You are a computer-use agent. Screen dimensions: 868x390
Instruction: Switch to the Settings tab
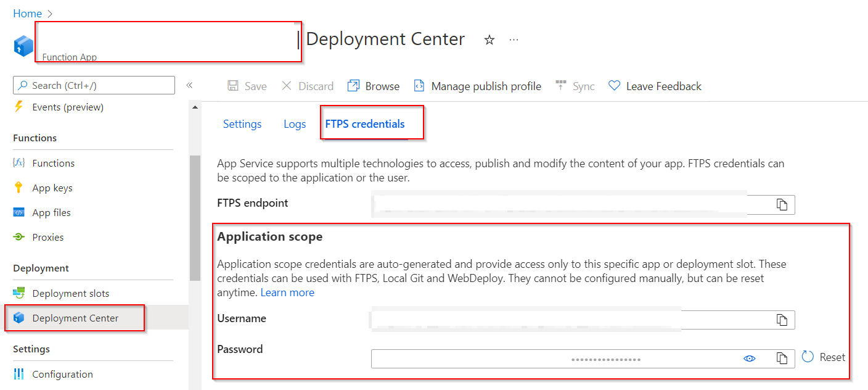coord(242,124)
